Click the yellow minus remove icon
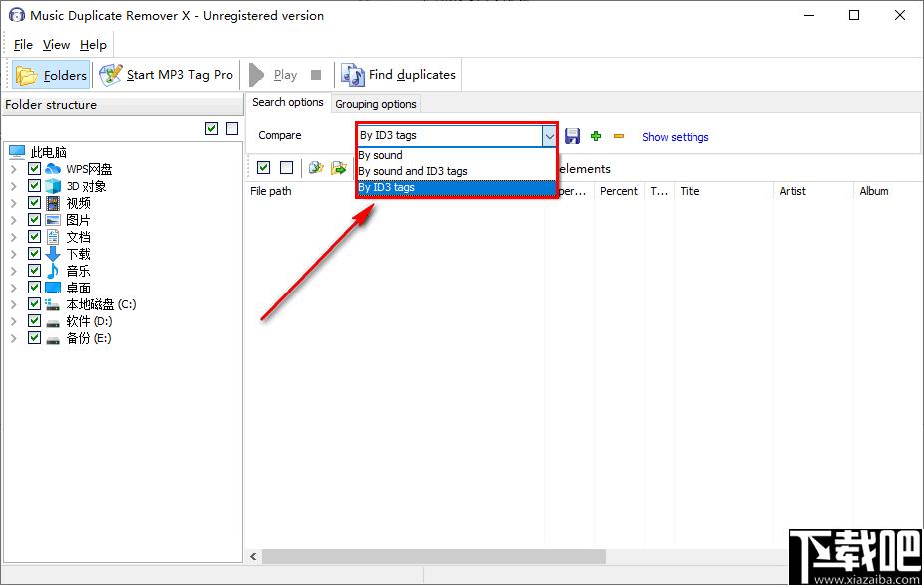 click(x=618, y=136)
